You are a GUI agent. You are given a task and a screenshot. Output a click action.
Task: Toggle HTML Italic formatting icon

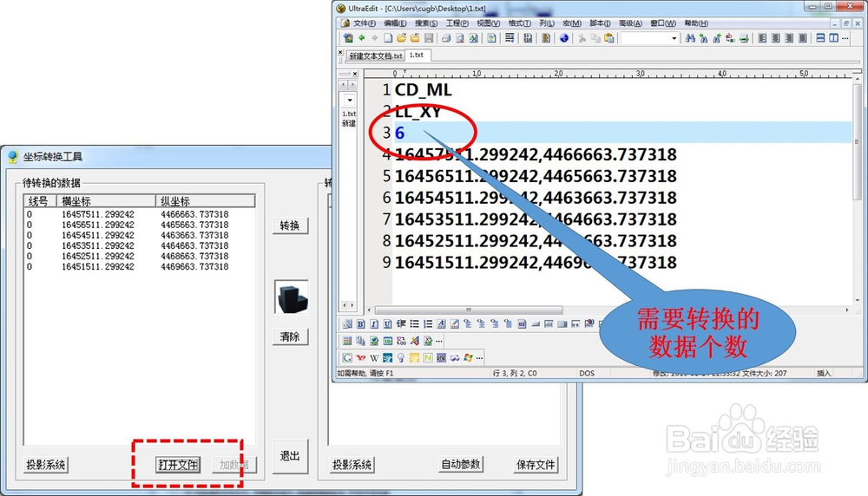[x=374, y=324]
